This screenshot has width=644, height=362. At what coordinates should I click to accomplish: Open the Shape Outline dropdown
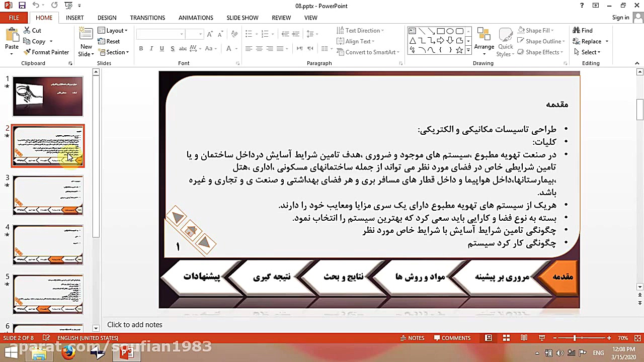(541, 41)
